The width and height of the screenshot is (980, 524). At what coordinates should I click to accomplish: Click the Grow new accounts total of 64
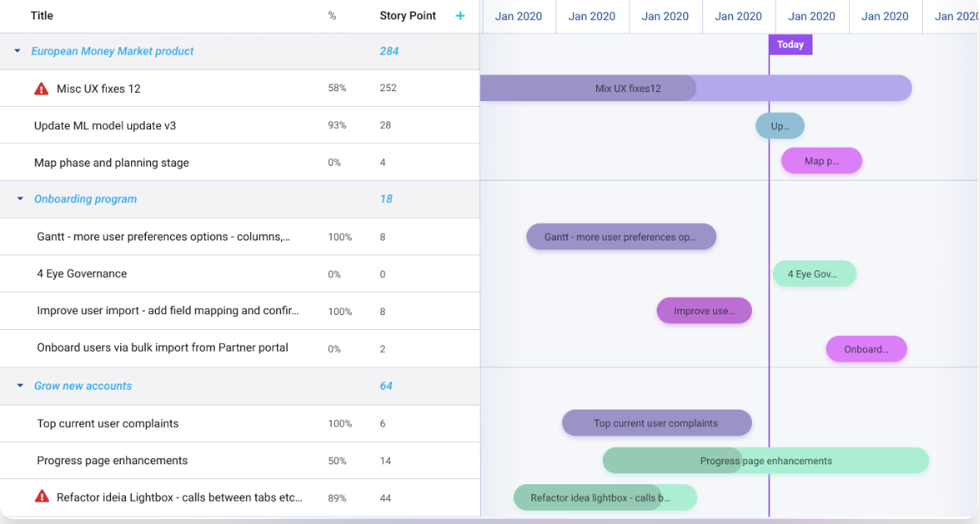click(386, 386)
